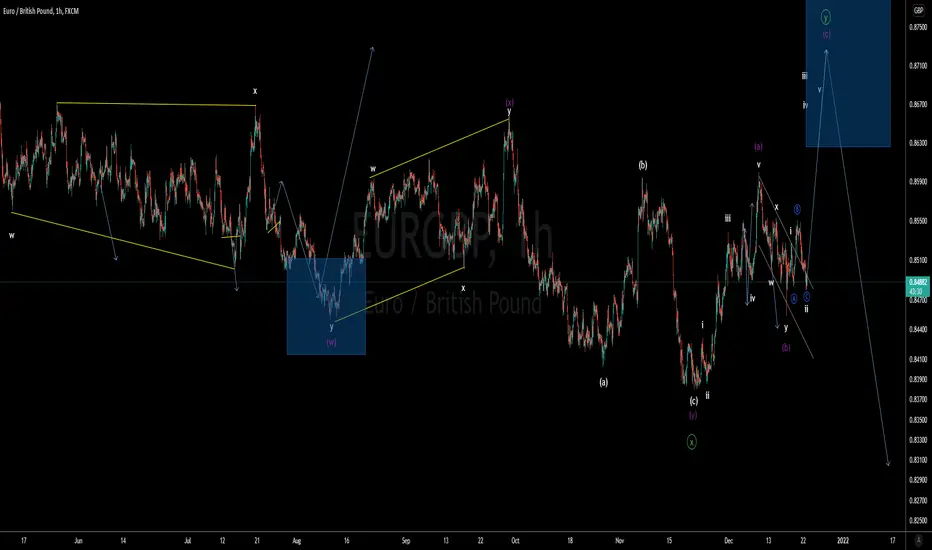Click the auto-scale icon at axis corner

918,540
